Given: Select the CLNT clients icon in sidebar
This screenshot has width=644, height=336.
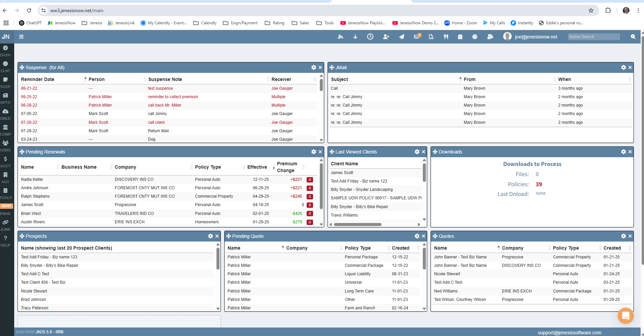Looking at the screenshot, I should pos(5,66).
